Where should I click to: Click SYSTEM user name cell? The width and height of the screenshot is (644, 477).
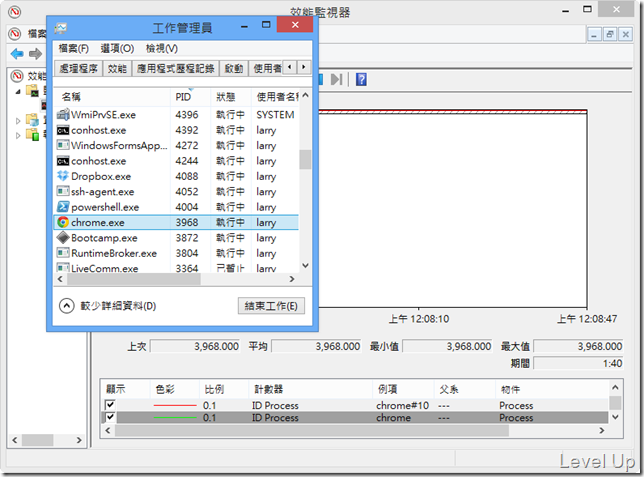pyautogui.click(x=275, y=115)
